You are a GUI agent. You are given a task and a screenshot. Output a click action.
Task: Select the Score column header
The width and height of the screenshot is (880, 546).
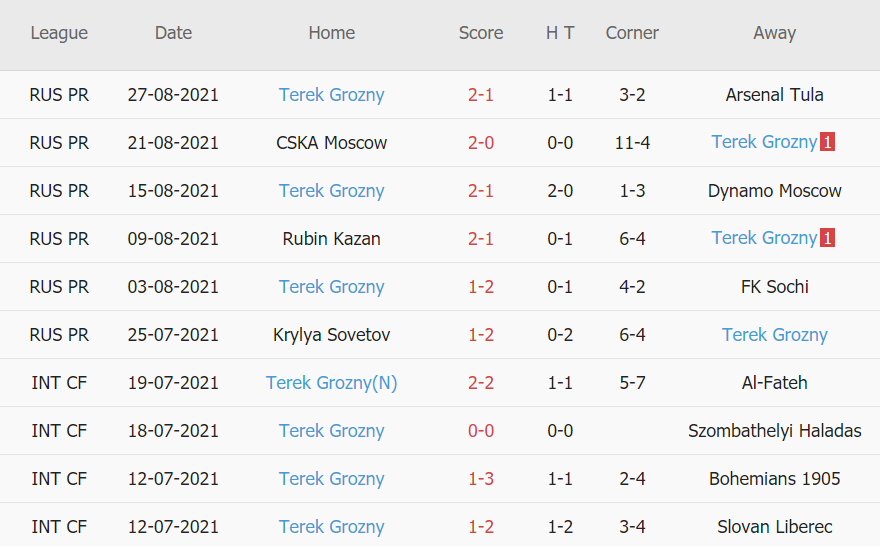[481, 33]
